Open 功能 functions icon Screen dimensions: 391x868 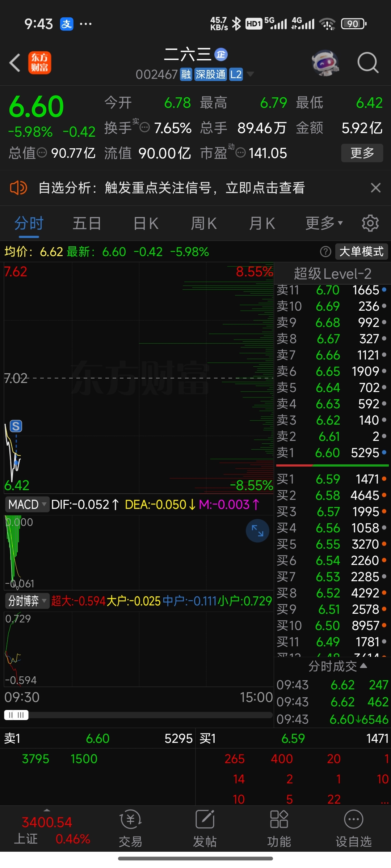click(x=279, y=829)
